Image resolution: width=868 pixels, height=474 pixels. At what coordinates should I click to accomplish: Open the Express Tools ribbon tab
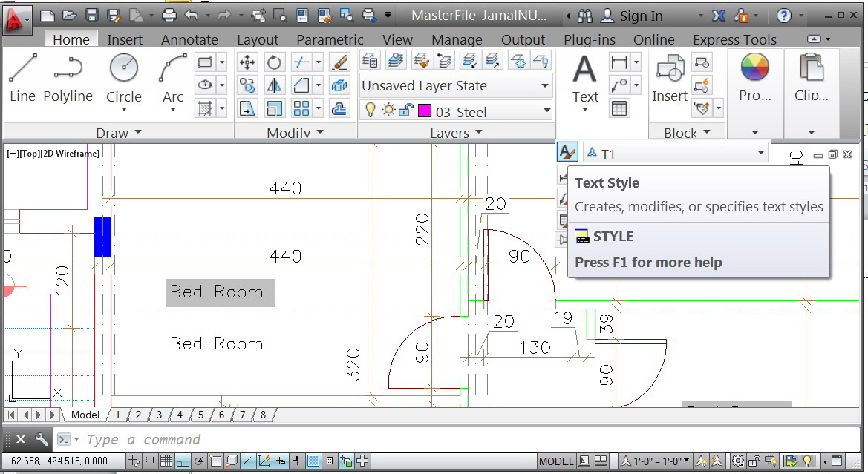pyautogui.click(x=734, y=39)
